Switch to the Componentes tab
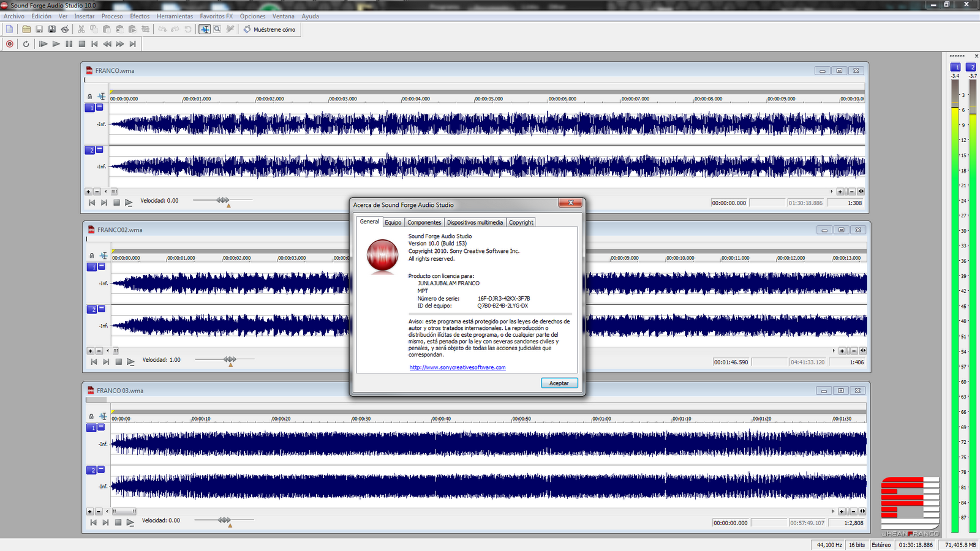 click(x=424, y=222)
